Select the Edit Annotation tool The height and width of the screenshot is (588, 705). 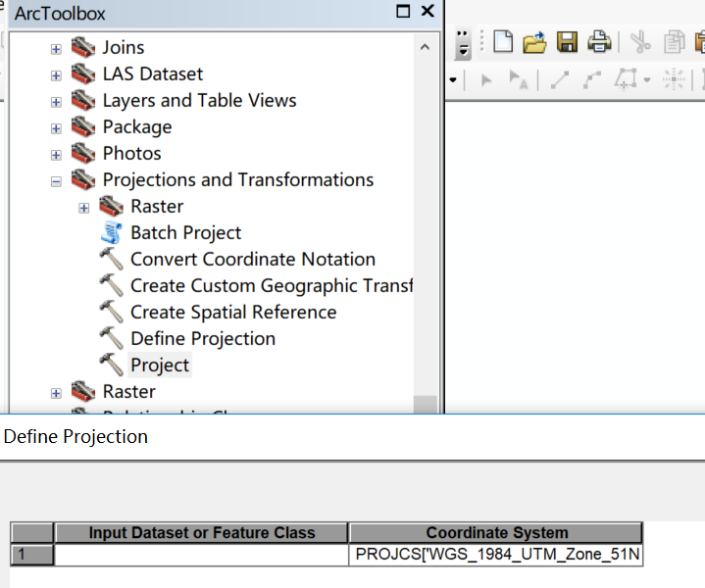point(519,80)
